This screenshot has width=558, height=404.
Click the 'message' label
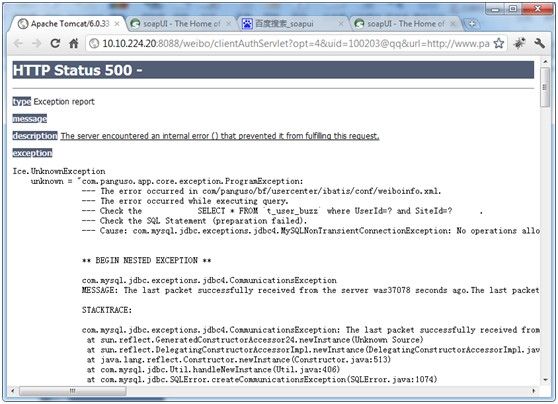click(x=30, y=119)
